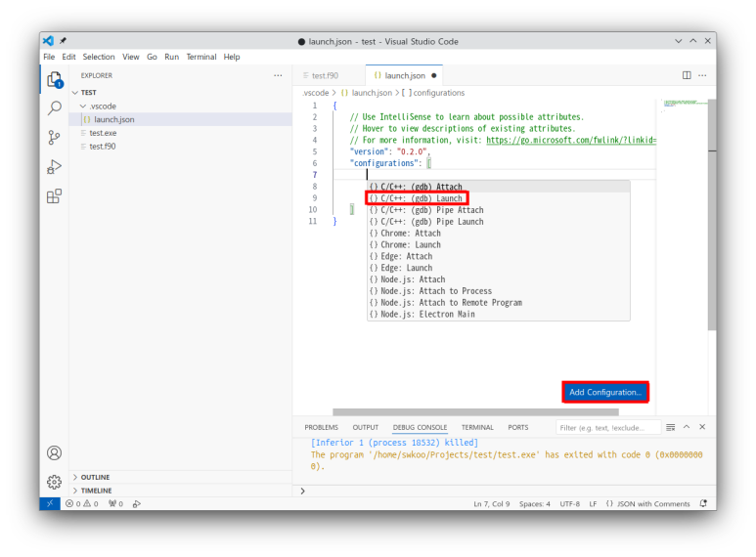The height and width of the screenshot is (557, 756).
Task: Choose C/C++: (gdb) Launch suggestion
Action: (x=499, y=198)
